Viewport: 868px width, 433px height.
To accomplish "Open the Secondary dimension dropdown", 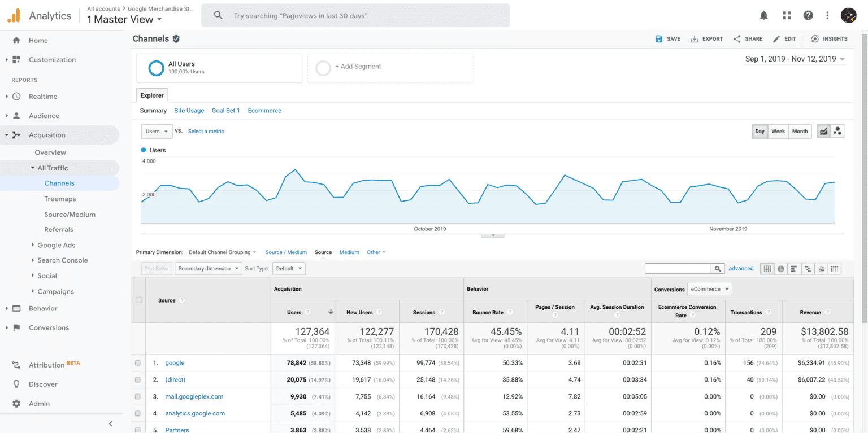I will [x=209, y=269].
